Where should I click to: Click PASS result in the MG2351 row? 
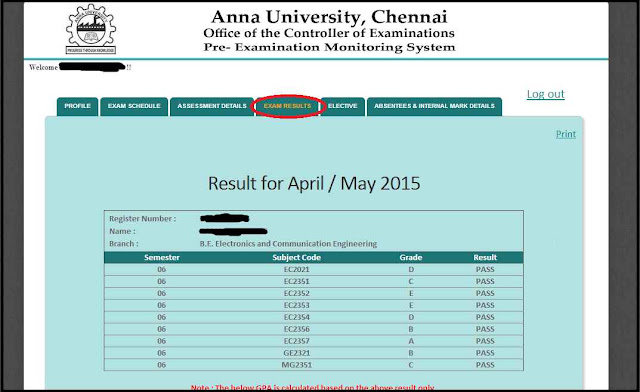[x=485, y=365]
